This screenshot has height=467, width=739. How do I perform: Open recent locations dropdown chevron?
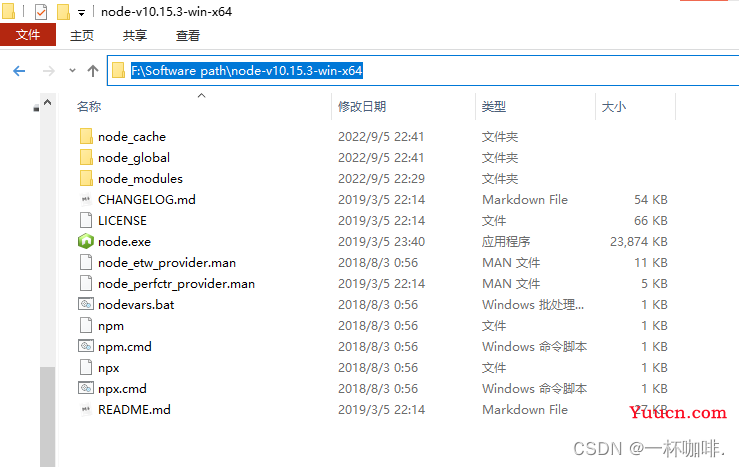coord(72,71)
